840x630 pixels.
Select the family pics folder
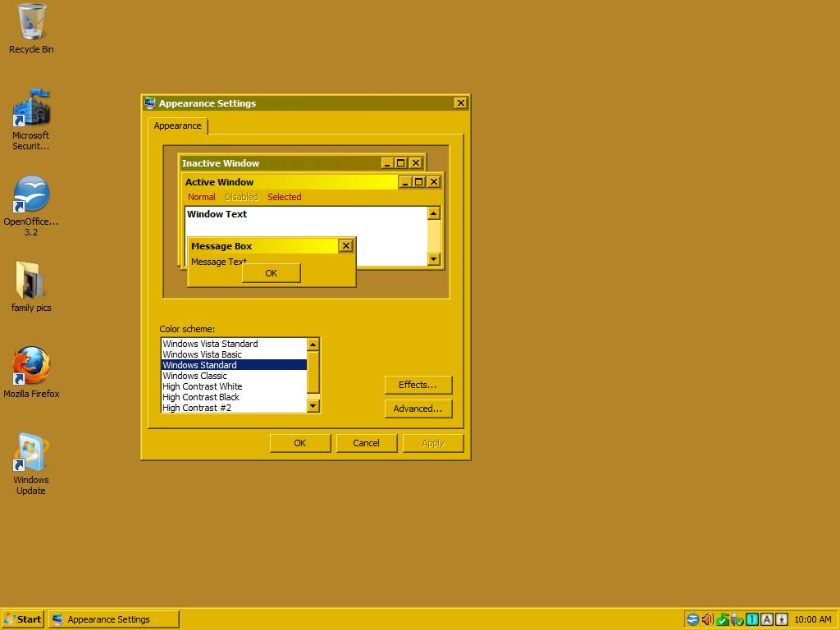pyautogui.click(x=31, y=282)
